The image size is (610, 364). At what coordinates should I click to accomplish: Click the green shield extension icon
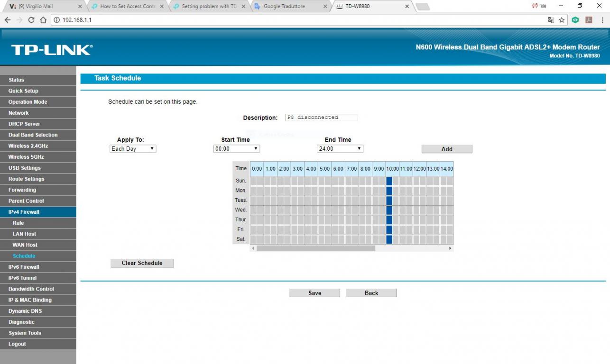click(x=575, y=20)
